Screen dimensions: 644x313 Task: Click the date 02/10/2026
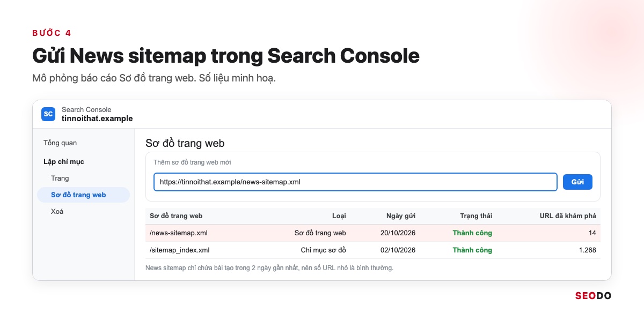[x=398, y=250]
